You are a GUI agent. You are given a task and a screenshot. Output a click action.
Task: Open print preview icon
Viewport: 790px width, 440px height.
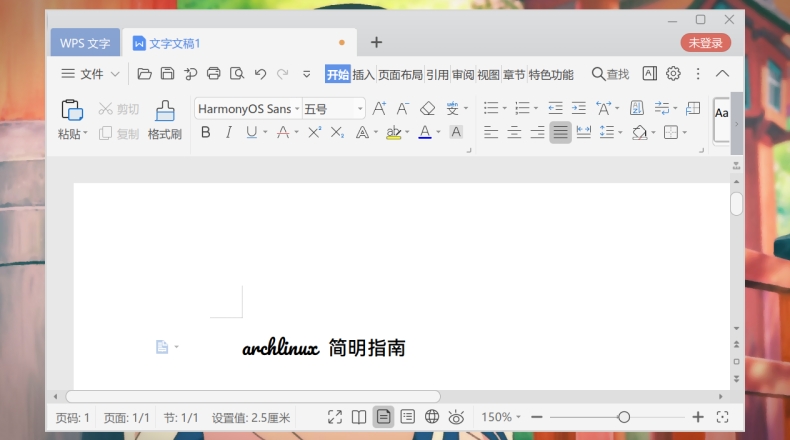(x=237, y=74)
